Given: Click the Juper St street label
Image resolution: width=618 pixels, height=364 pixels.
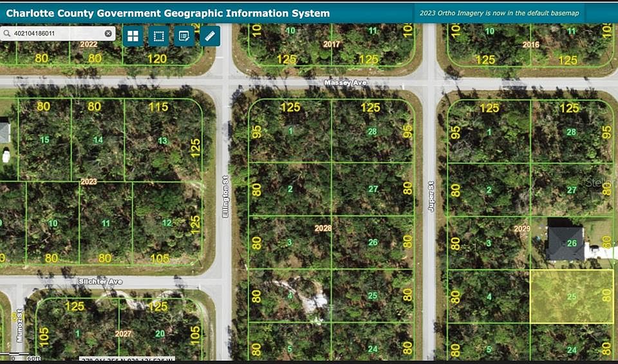Looking at the screenshot, I should [x=431, y=197].
